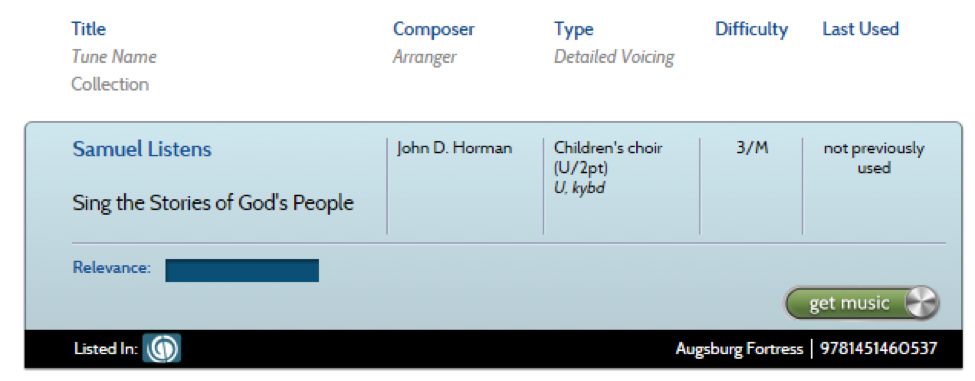Viewport: 975px width, 381px height.
Task: Select the collection Sing the Stories of God's People
Action: pos(213,203)
